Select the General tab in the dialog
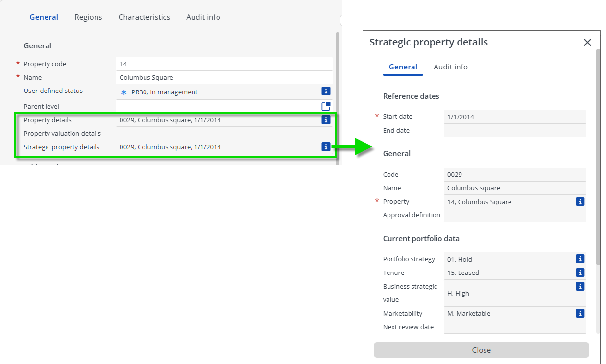 click(x=403, y=67)
